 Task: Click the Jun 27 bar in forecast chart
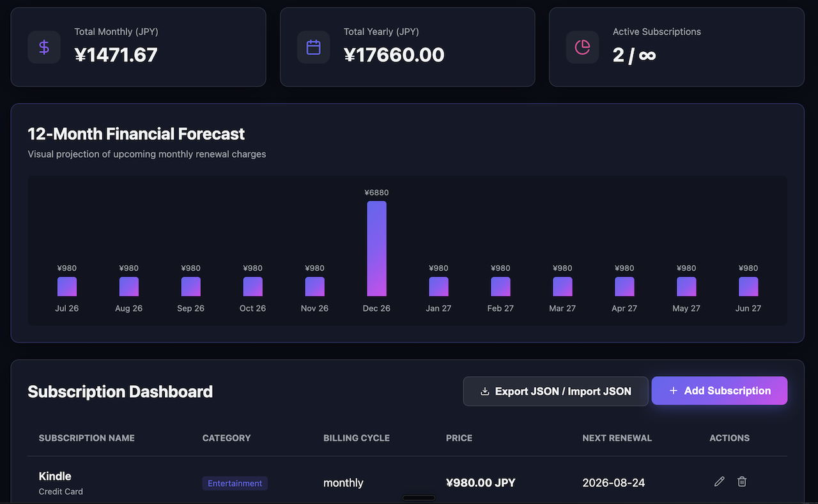pos(748,287)
